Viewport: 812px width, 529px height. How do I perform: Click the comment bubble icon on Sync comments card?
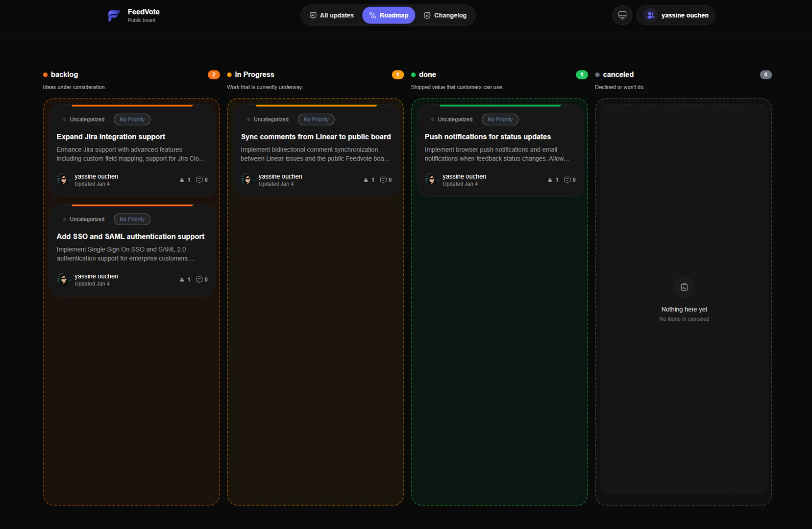(x=383, y=180)
